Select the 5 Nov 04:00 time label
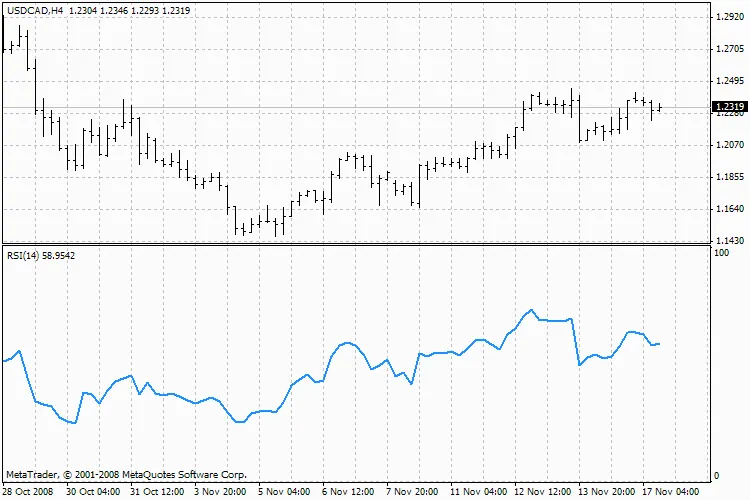The height and width of the screenshot is (500, 750). click(286, 491)
